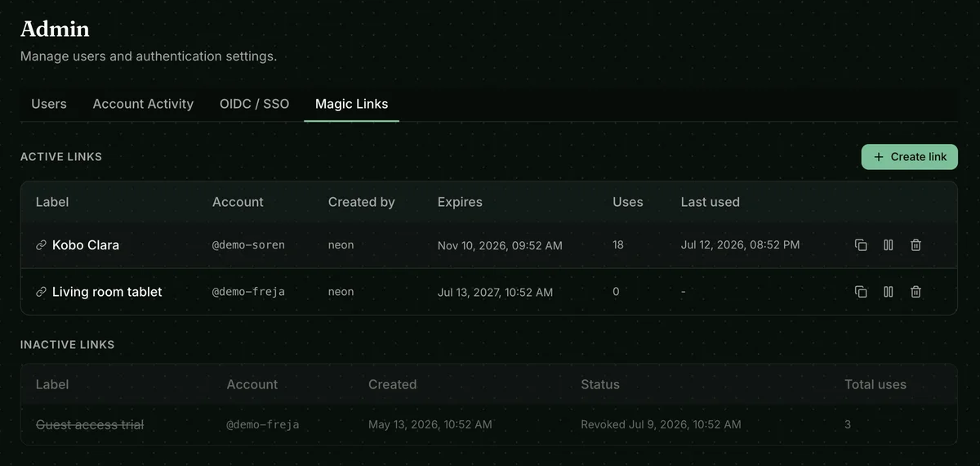Click the uses count 18
980x466 pixels.
(618, 244)
